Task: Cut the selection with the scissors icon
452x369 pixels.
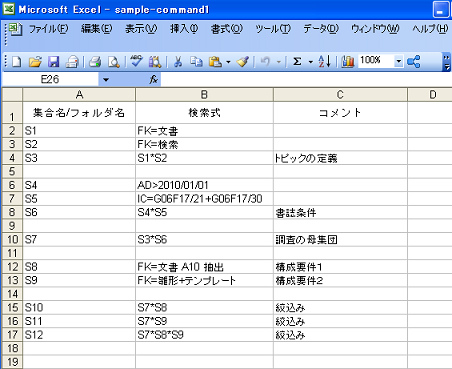Action: coord(178,62)
